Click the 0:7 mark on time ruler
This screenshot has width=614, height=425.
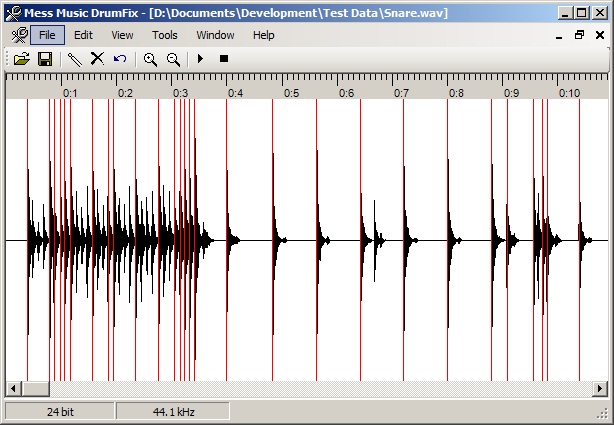[401, 93]
